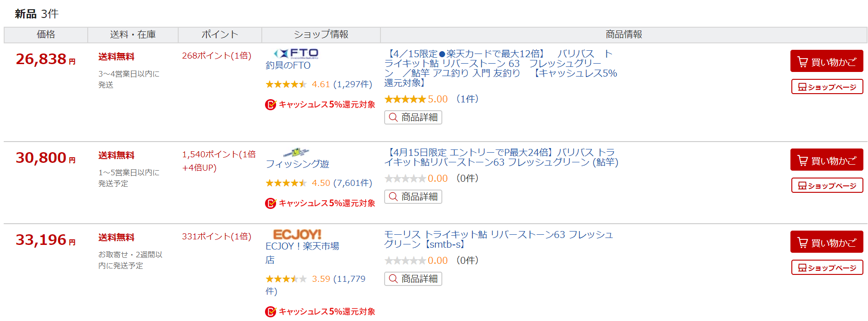This screenshot has height=321, width=868.
Task: Open 商品詳細 for the second product
Action: [413, 197]
